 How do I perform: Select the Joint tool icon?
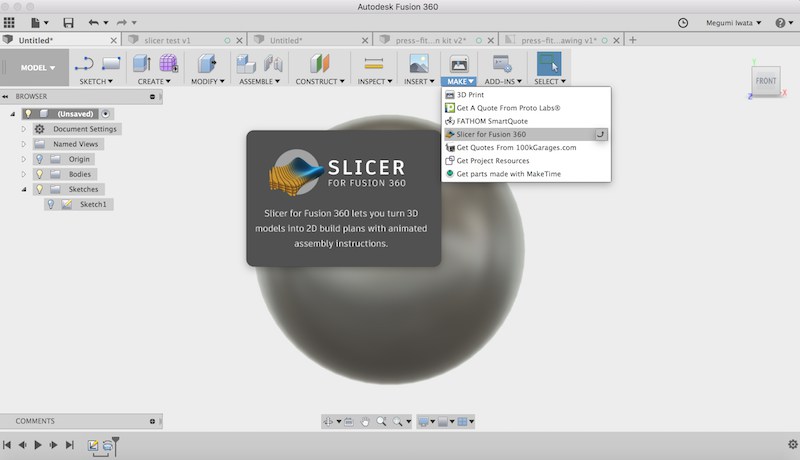click(273, 64)
